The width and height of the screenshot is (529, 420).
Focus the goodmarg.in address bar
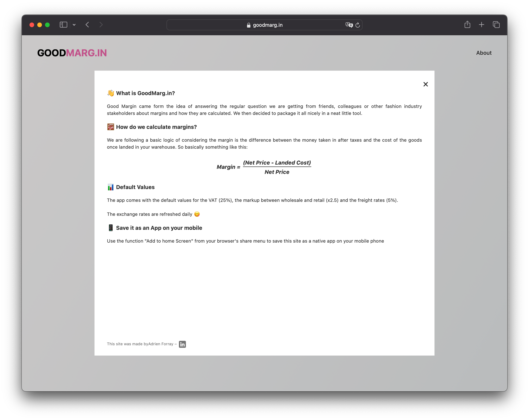264,25
